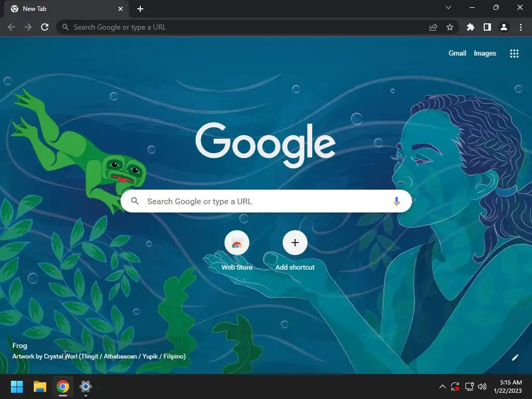Open Settings gear on the taskbar
532x399 pixels.
86,387
